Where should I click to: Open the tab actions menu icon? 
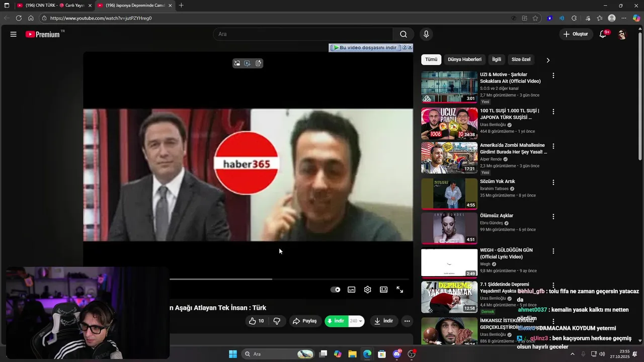[x=7, y=6]
